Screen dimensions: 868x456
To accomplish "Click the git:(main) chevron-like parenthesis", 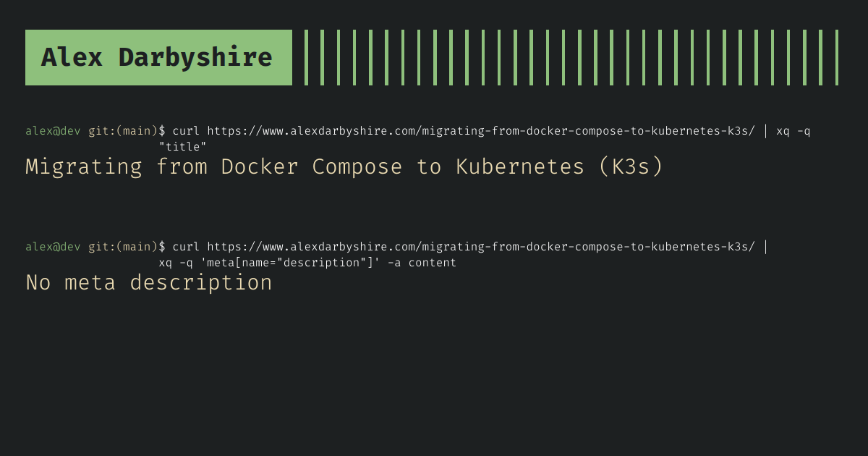I will coord(116,131).
